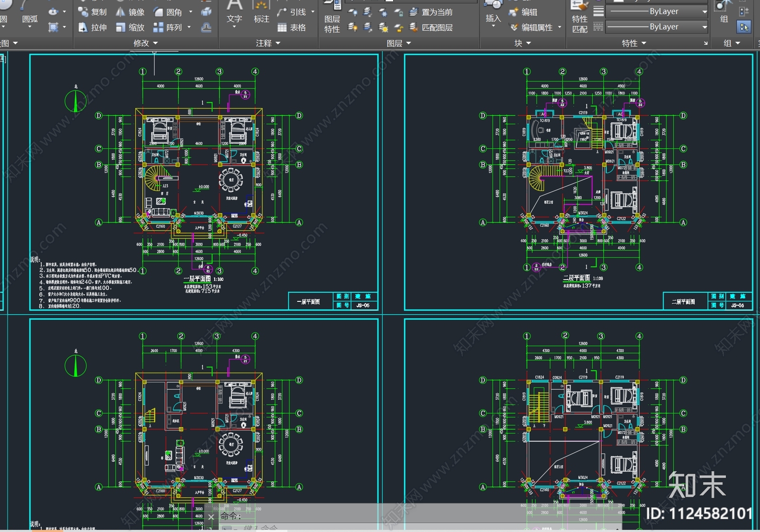Insert a Table (表格)
Screen dimensions: 760x532
pos(292,28)
